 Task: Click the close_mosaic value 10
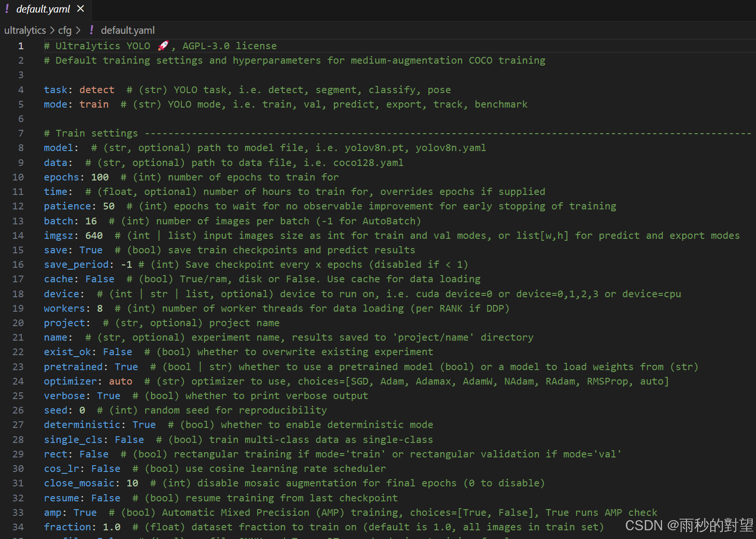click(132, 483)
